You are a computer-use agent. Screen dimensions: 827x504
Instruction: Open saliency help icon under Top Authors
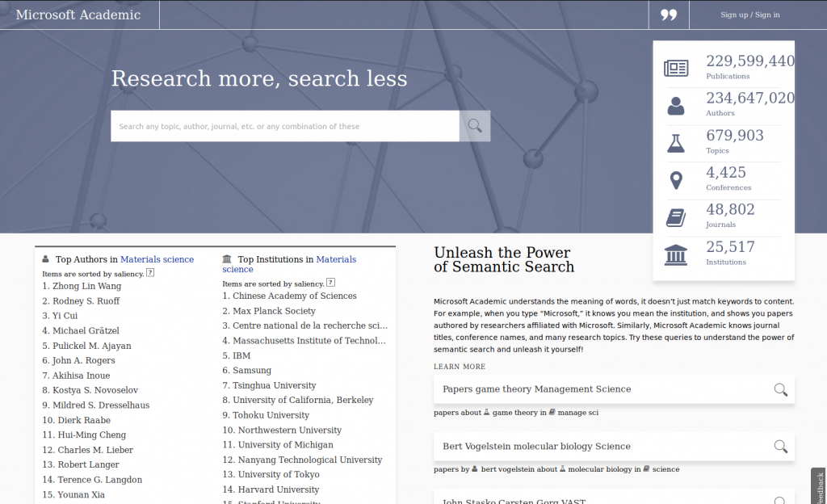point(150,272)
